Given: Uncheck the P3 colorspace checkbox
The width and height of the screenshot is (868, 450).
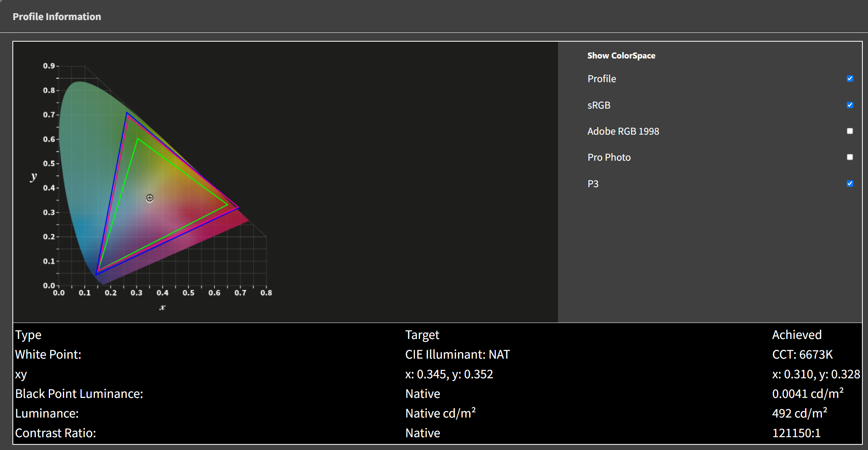Looking at the screenshot, I should [x=850, y=184].
